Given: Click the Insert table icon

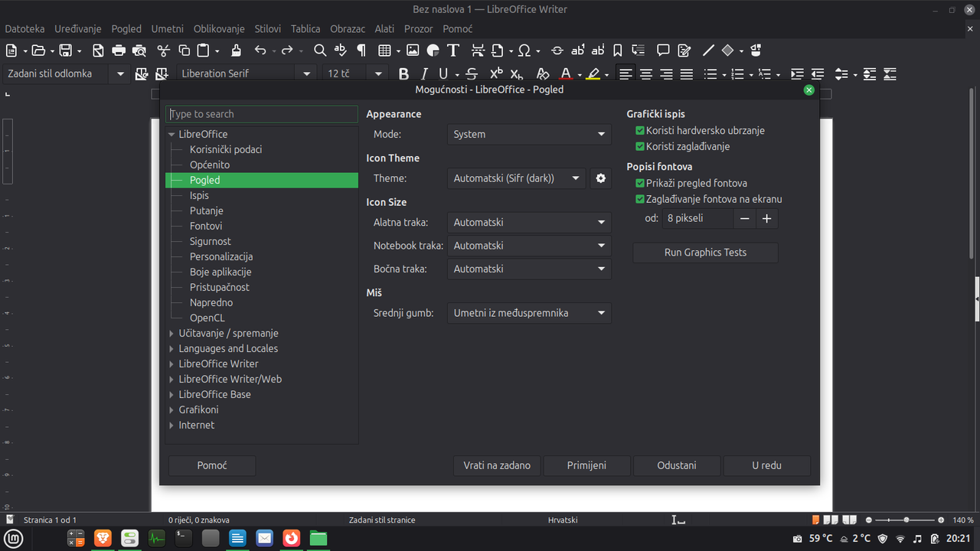Looking at the screenshot, I should [384, 51].
